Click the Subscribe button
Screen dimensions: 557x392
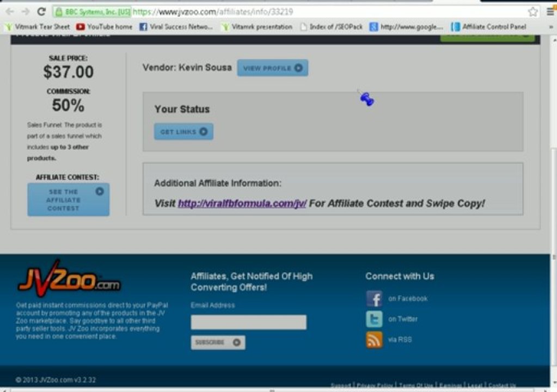tap(218, 342)
